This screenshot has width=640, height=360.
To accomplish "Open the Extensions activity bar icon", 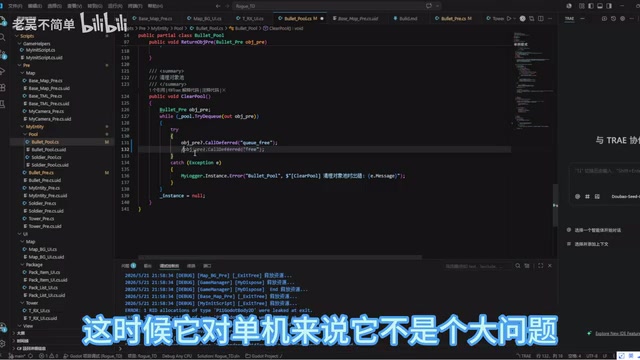I will 3,87.
